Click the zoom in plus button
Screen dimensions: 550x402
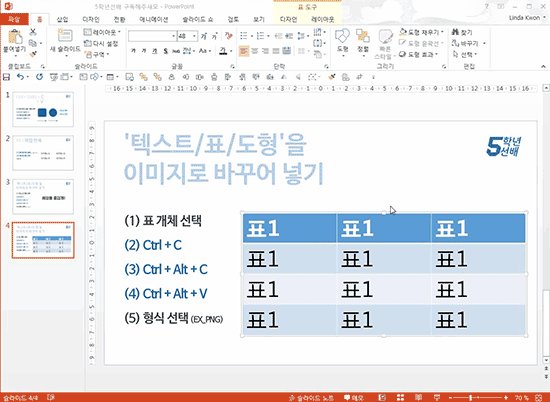tap(505, 397)
